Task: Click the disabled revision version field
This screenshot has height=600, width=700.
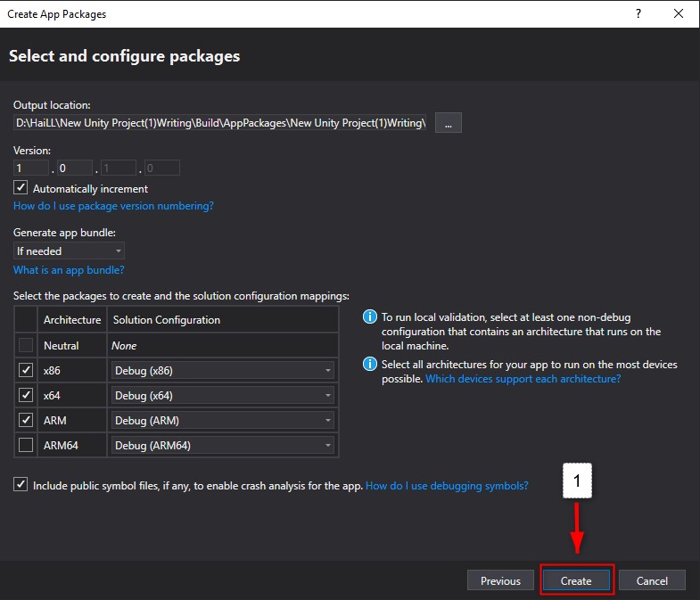Action: [162, 168]
